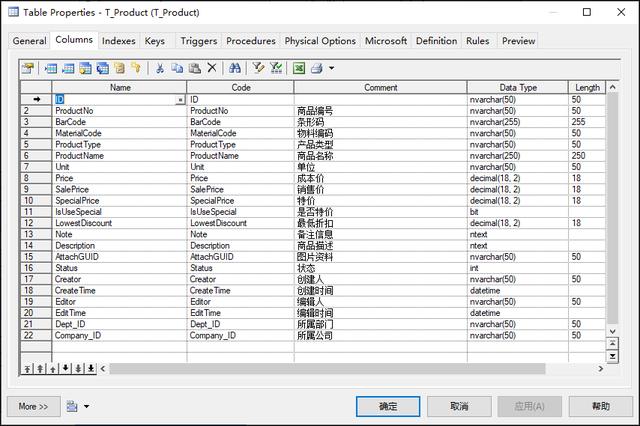Select the IsUseSpecial name cell
Viewport: 640px width, 426px height.
coord(120,212)
